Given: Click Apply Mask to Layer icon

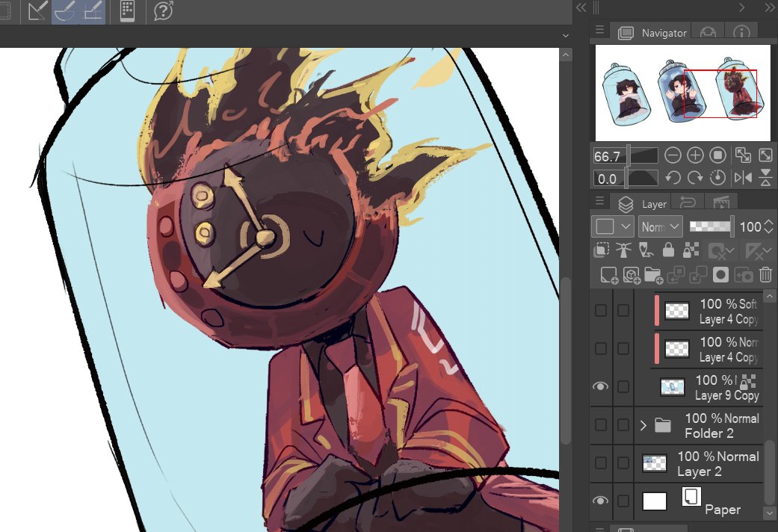Looking at the screenshot, I should pyautogui.click(x=744, y=275).
